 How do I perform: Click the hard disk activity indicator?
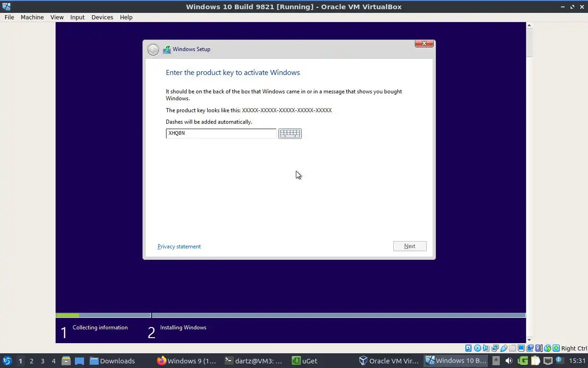(x=468, y=348)
